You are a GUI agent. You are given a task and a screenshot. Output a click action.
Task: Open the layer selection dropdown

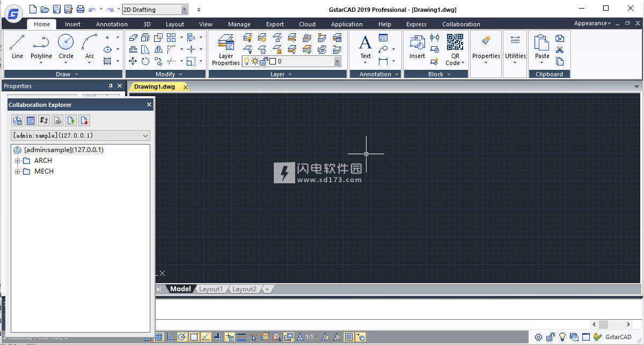click(337, 61)
